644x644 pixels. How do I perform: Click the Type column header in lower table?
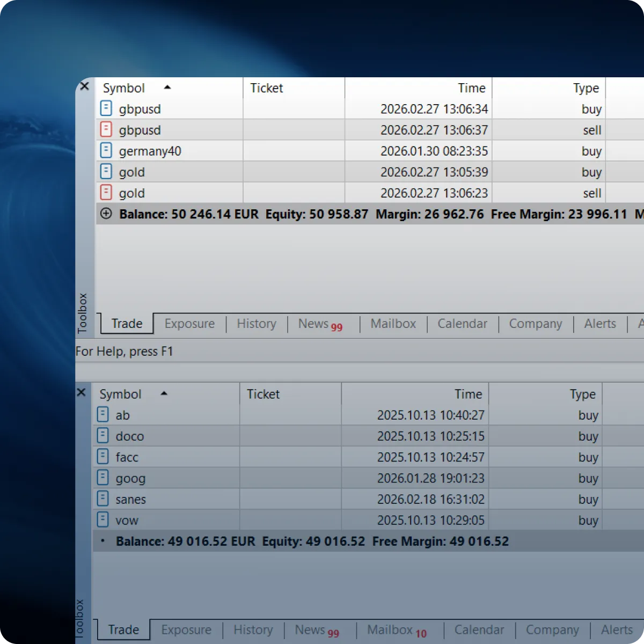582,394
